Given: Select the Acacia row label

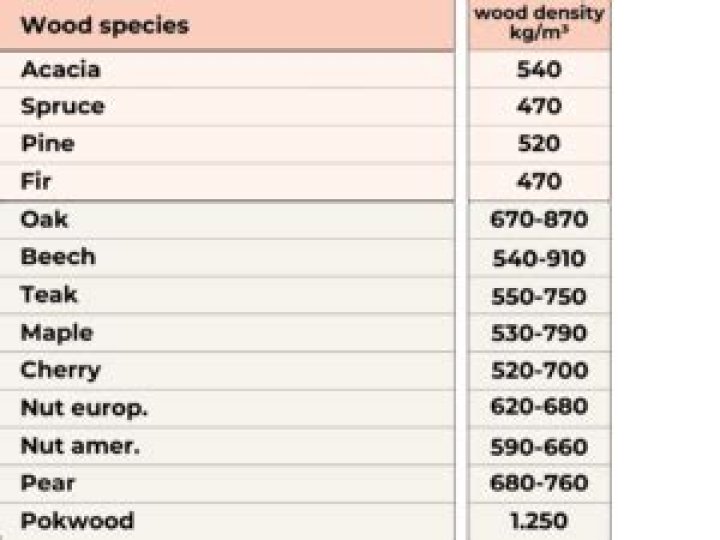Looking at the screenshot, I should coord(61,70).
